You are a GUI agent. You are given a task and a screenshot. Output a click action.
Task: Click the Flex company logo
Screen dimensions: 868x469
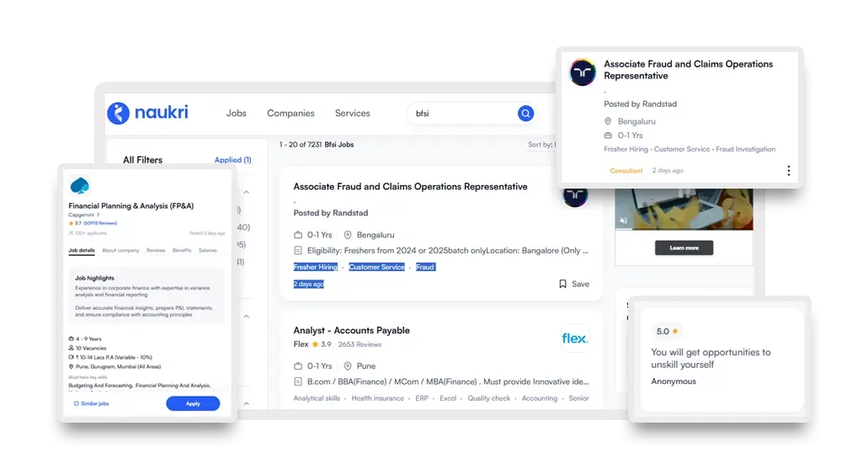click(x=575, y=338)
